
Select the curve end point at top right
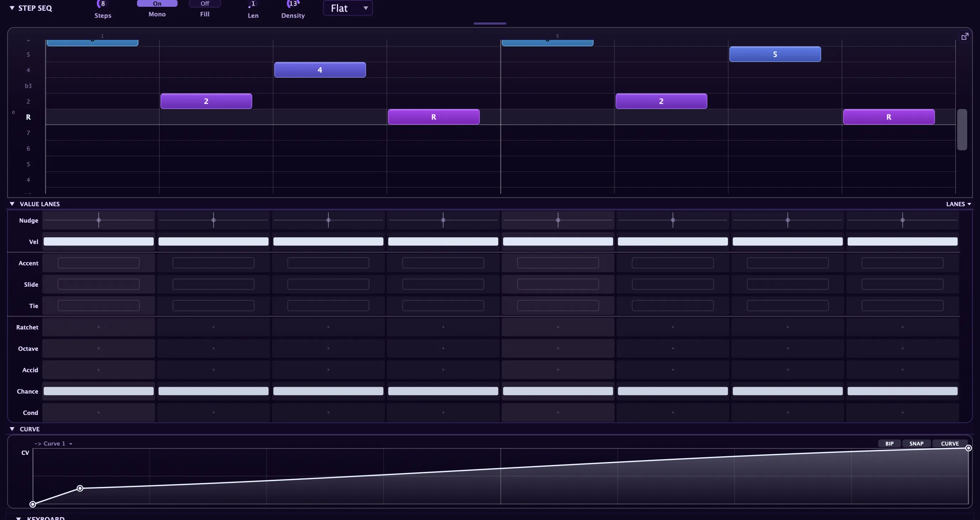click(969, 448)
